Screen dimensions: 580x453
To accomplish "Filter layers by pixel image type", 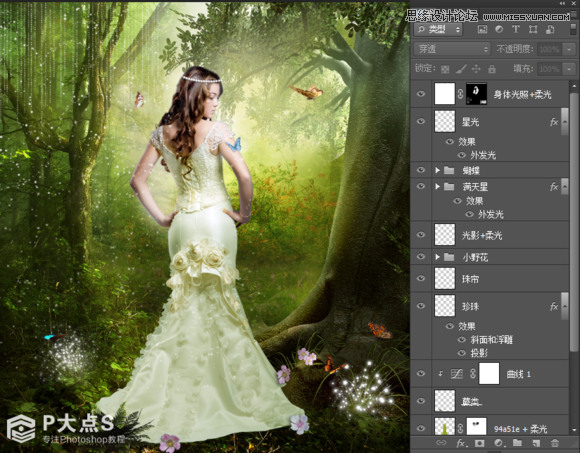I will point(482,30).
